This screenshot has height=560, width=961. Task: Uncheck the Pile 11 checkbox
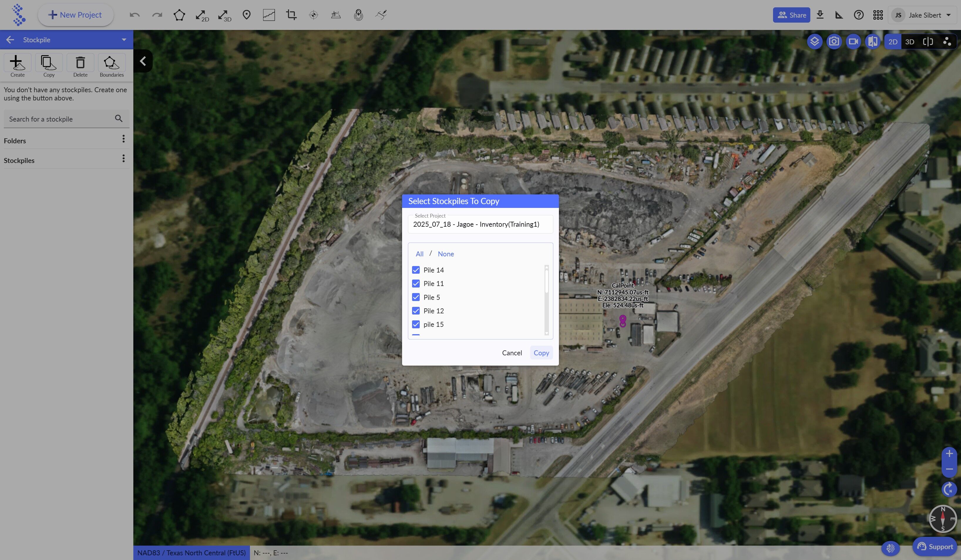point(416,284)
